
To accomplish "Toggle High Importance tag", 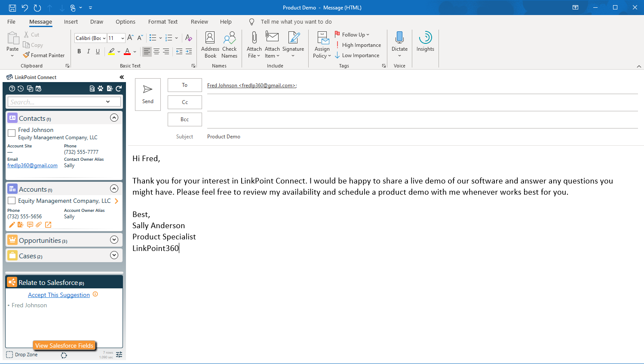I will coord(358,45).
